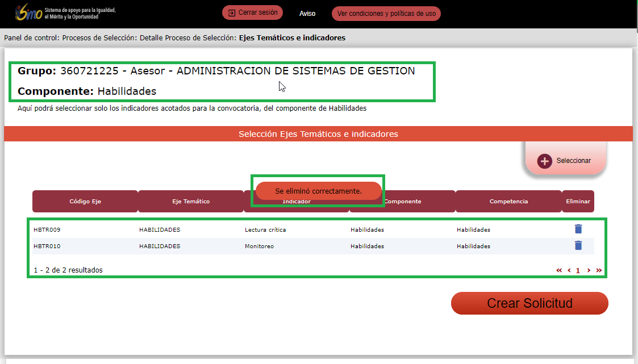Go to Panel de control breadcrumb
Viewport: 638px width, 364px height.
click(x=31, y=38)
